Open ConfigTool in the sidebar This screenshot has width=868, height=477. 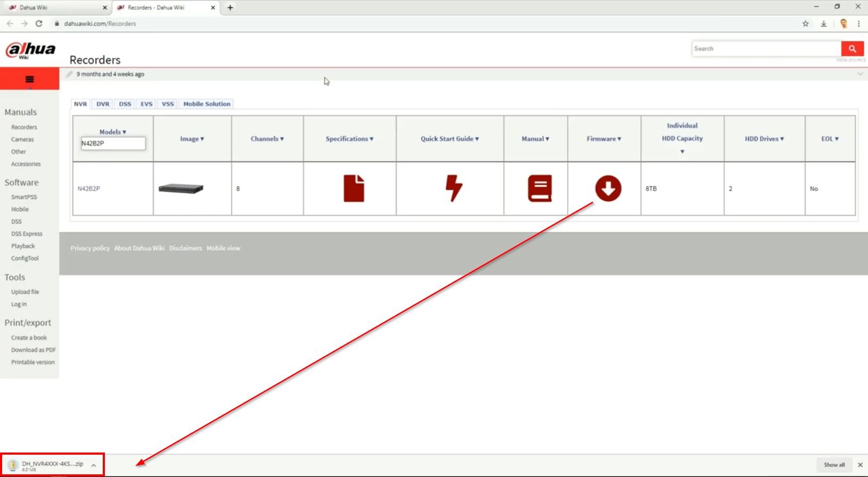point(25,258)
